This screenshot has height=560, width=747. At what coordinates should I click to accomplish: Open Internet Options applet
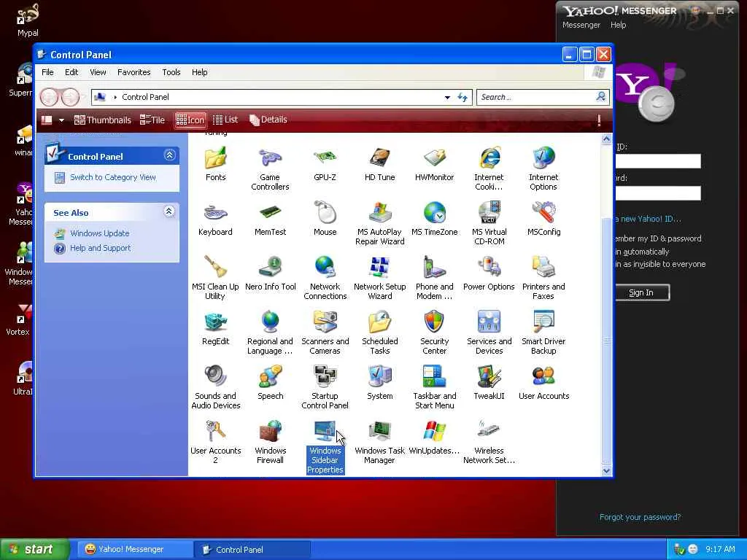(x=543, y=159)
